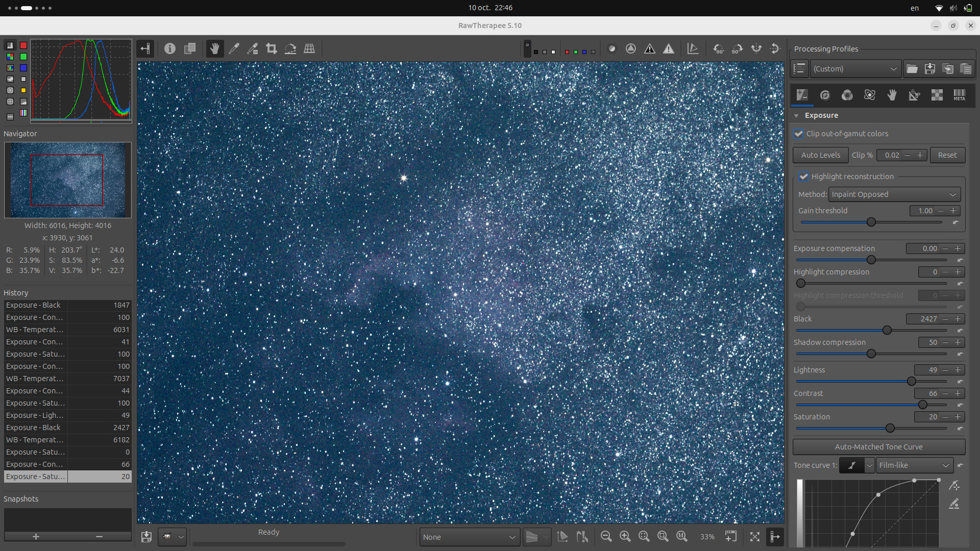The height and width of the screenshot is (551, 980).
Task: Flip image horizontally
Action: (756, 49)
